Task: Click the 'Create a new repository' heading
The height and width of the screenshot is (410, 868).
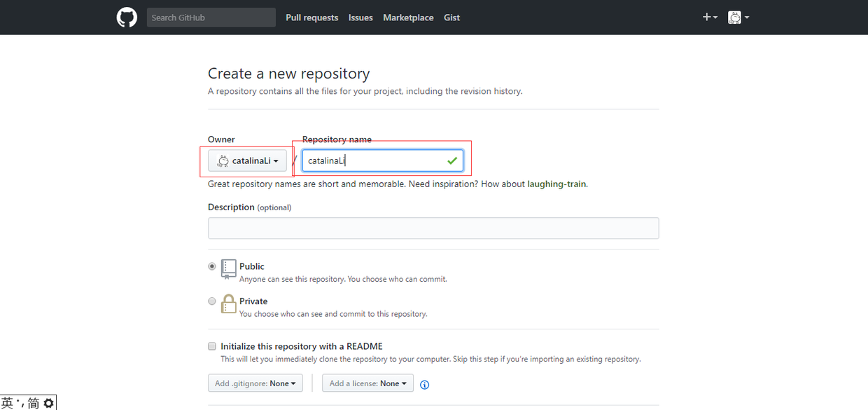Action: [x=288, y=74]
